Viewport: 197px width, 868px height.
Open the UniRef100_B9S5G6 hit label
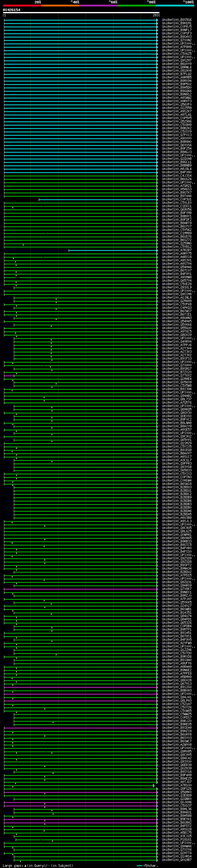pos(177,20)
